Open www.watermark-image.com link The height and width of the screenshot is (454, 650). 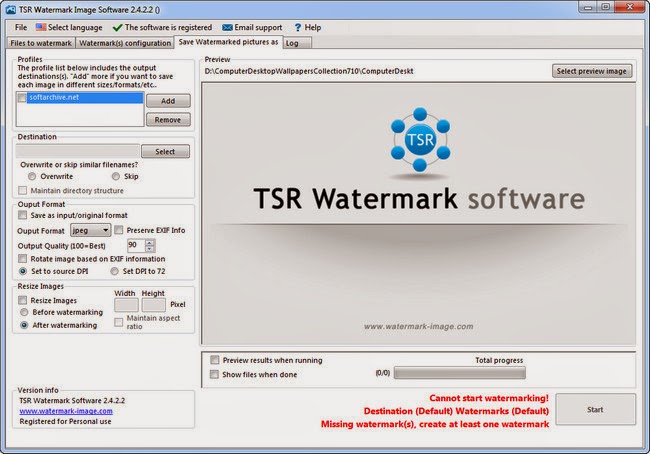[66, 411]
